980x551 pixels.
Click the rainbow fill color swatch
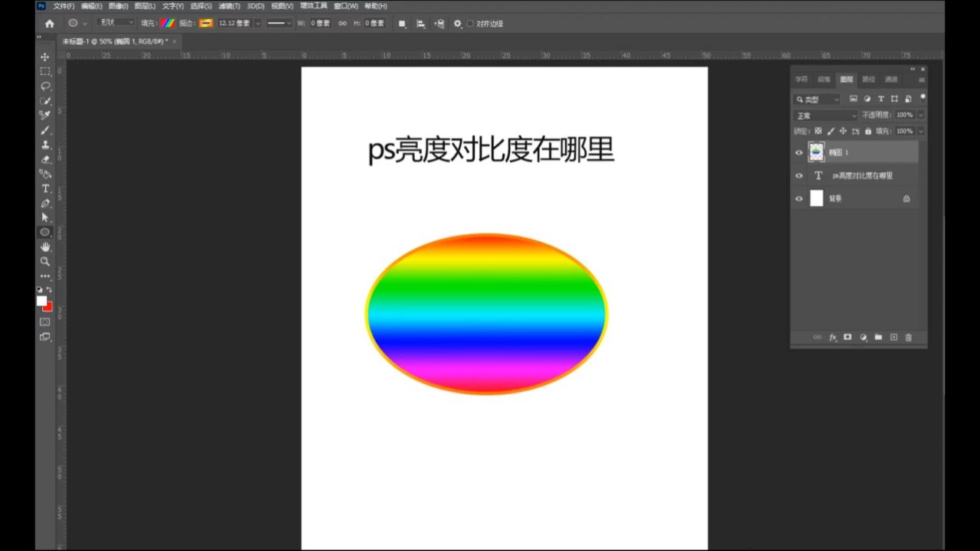click(168, 23)
